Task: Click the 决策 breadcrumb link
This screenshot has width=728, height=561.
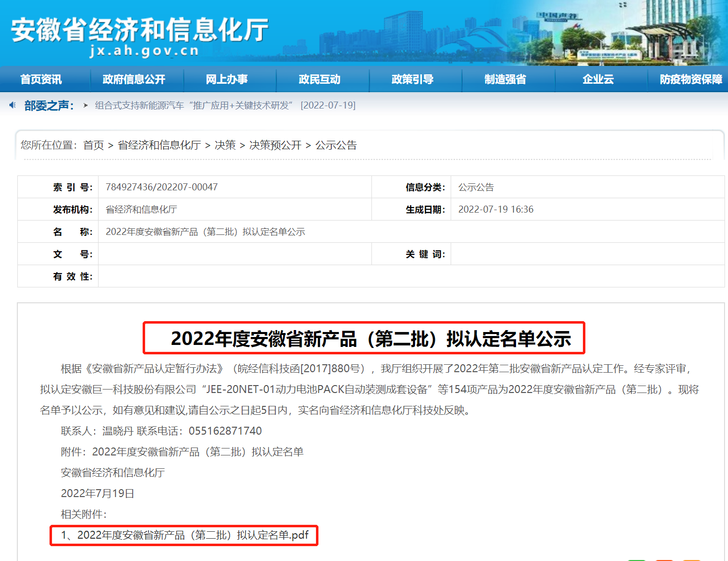Action: pos(225,145)
